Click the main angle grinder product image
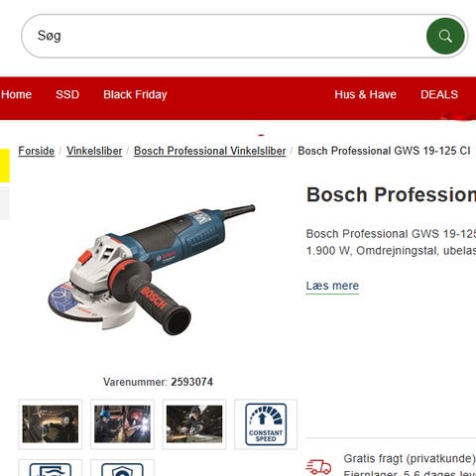Viewport: 476px width, 476px height. coord(152,270)
